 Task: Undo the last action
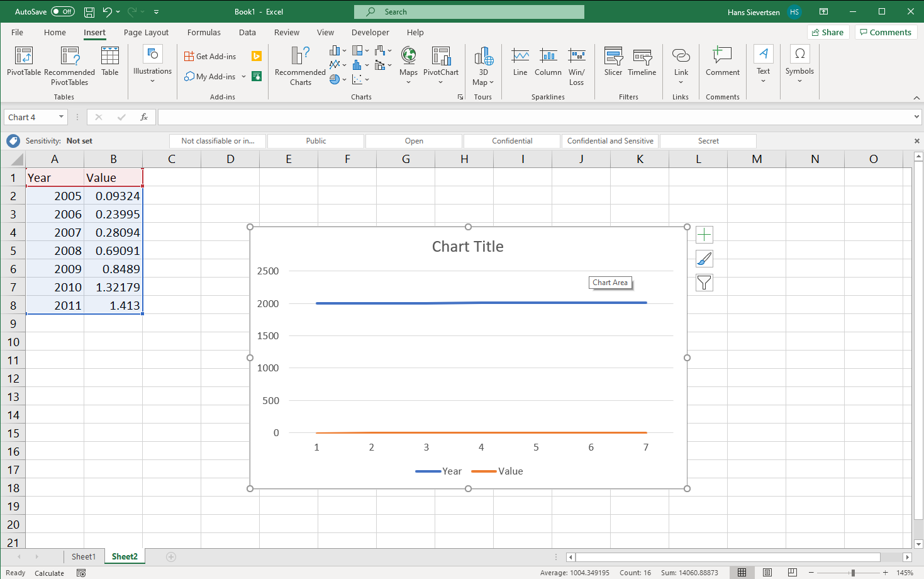[x=108, y=12]
